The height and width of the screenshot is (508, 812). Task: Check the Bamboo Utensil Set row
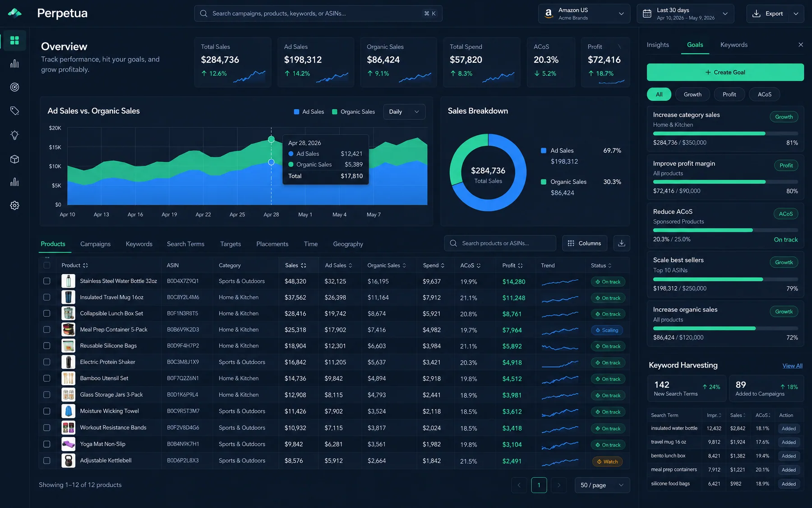(47, 378)
